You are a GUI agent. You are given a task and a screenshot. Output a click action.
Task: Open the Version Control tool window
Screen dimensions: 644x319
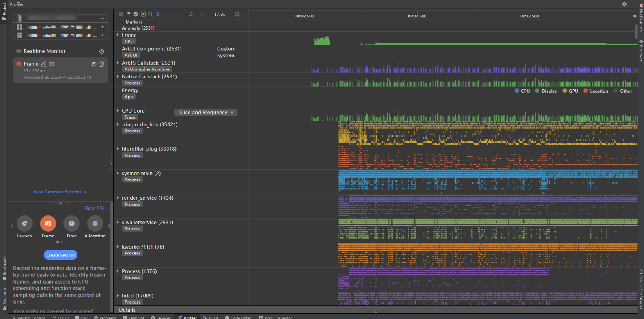28,317
